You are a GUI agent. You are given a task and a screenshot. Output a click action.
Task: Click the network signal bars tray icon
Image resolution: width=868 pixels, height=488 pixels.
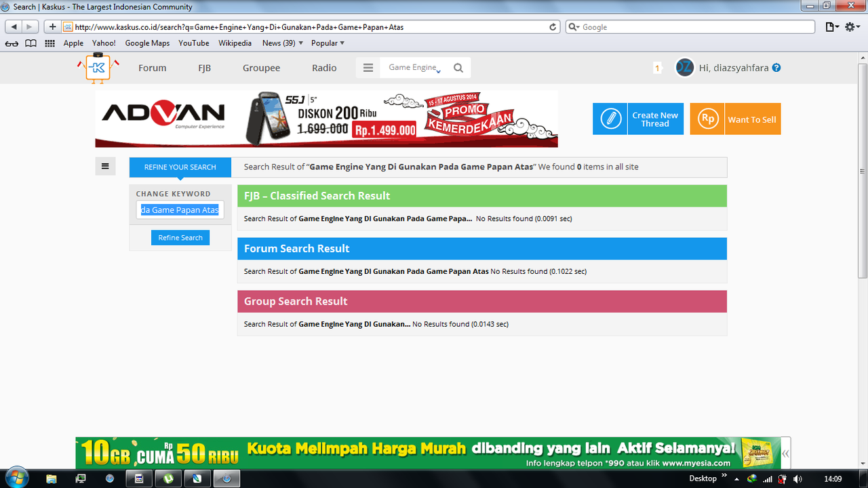coord(767,479)
